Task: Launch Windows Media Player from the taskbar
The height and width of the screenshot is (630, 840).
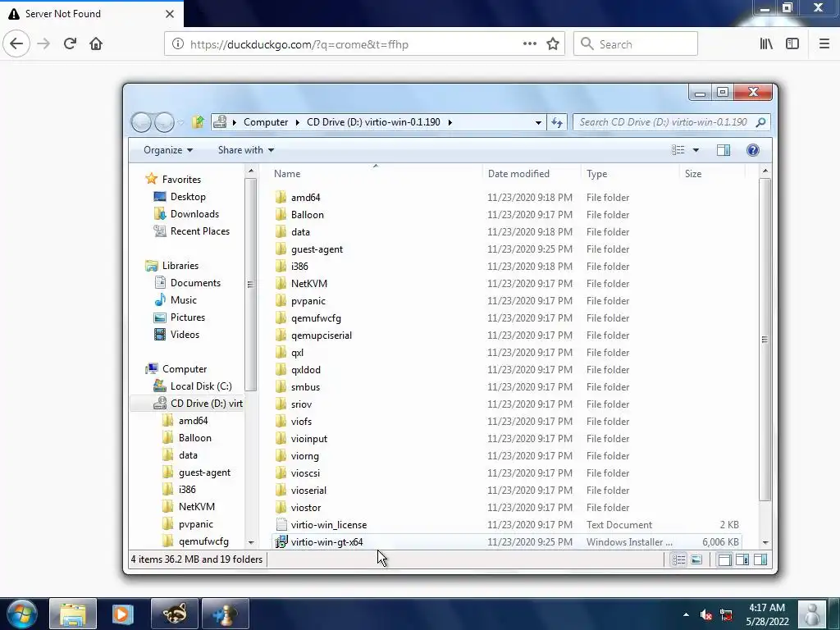Action: coord(122,614)
